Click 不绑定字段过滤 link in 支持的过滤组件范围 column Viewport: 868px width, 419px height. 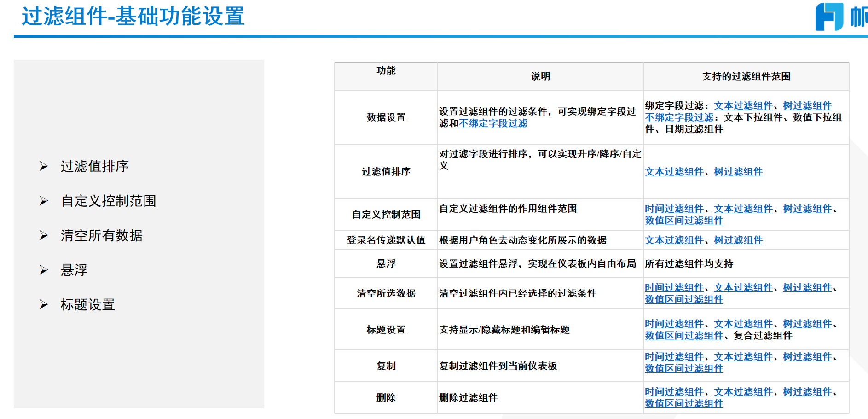coord(679,117)
